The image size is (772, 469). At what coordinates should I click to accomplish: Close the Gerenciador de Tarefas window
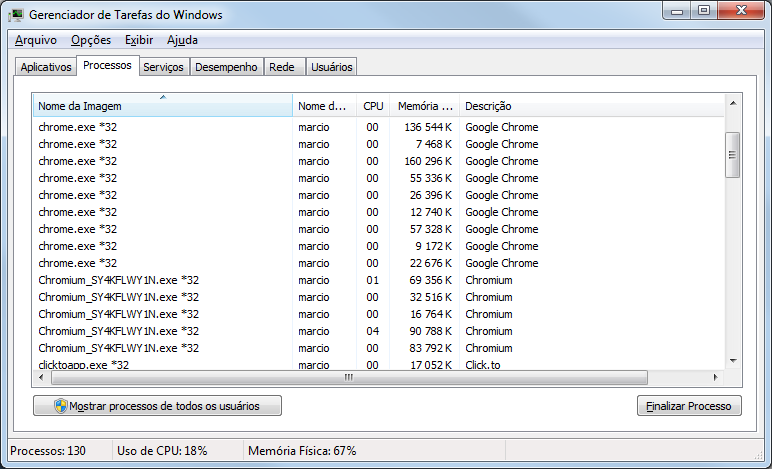(x=741, y=11)
